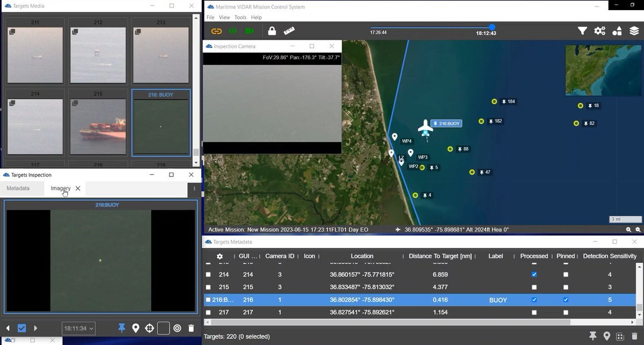Click the timeline slider handle at 18:12:43

492,27
